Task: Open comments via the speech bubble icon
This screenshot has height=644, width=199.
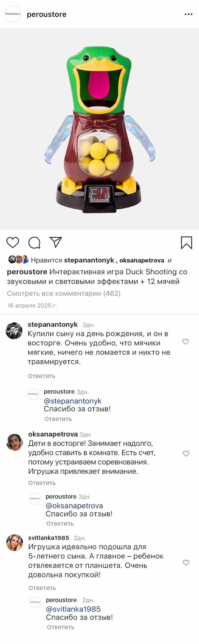Action: pos(34,243)
